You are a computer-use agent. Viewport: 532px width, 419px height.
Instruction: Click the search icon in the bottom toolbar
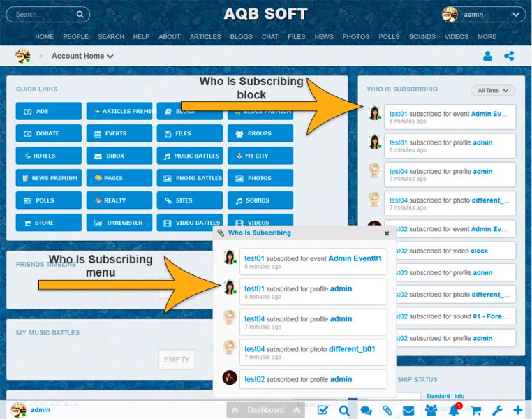click(344, 411)
